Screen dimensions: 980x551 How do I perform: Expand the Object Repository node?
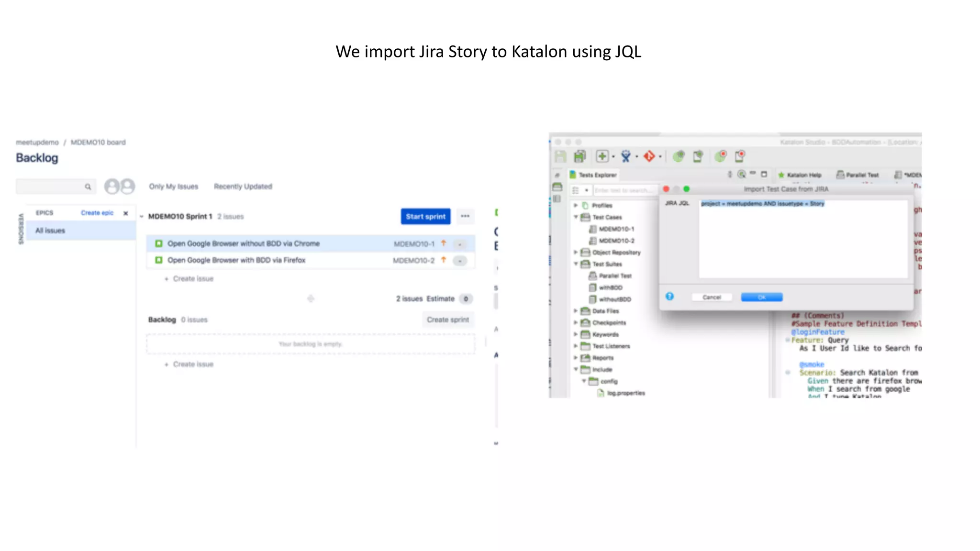coord(576,252)
